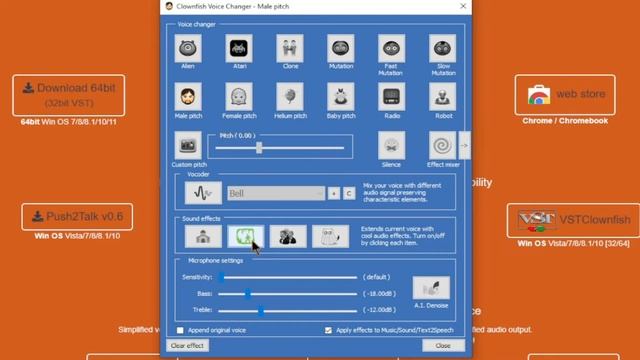Select the Helium pitch voice
This screenshot has width=640, height=360.
290,97
